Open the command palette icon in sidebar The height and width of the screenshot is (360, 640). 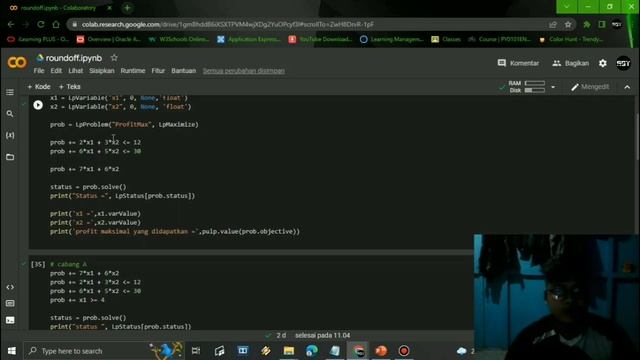(x=10, y=303)
